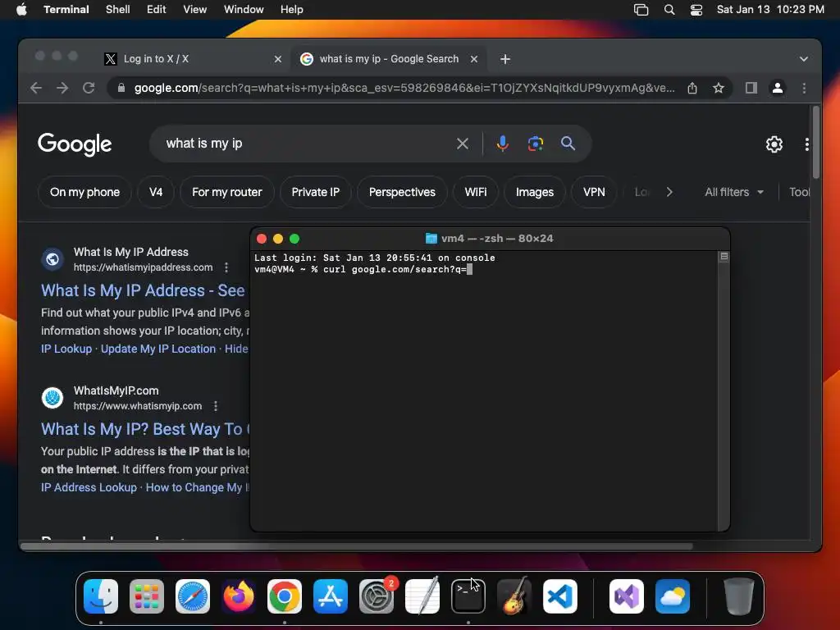840x630 pixels.
Task: Click Chrome forward navigation arrow
Action: tap(62, 88)
